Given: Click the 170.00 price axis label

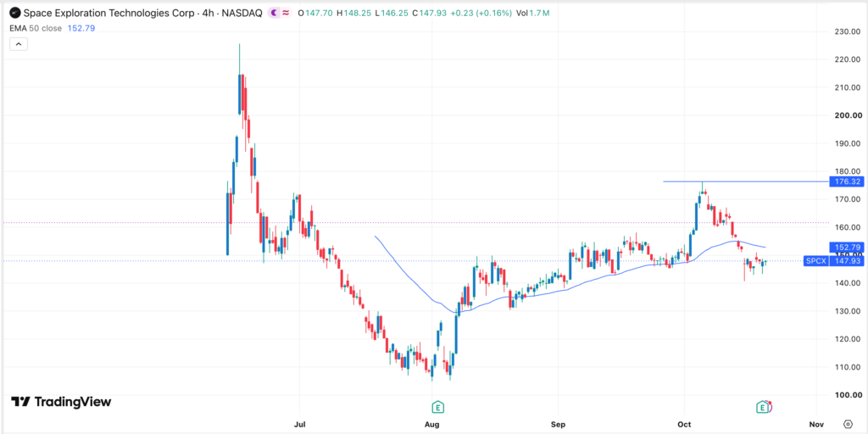Looking at the screenshot, I should (849, 199).
